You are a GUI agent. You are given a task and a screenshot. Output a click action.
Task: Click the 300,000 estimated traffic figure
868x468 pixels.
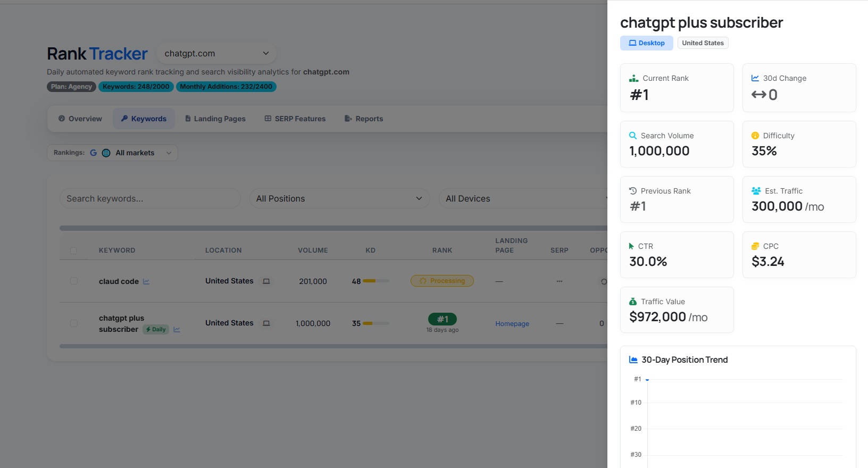point(777,206)
